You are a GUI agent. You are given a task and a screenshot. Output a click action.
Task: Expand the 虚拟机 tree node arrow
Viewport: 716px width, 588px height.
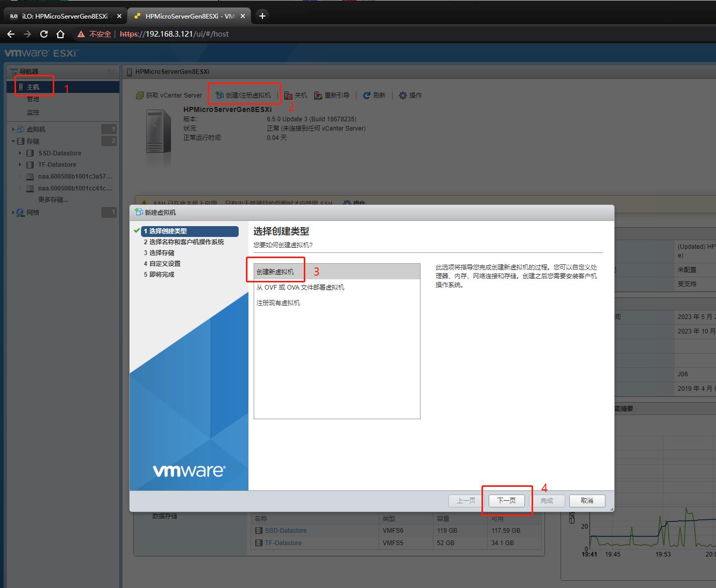[13, 129]
